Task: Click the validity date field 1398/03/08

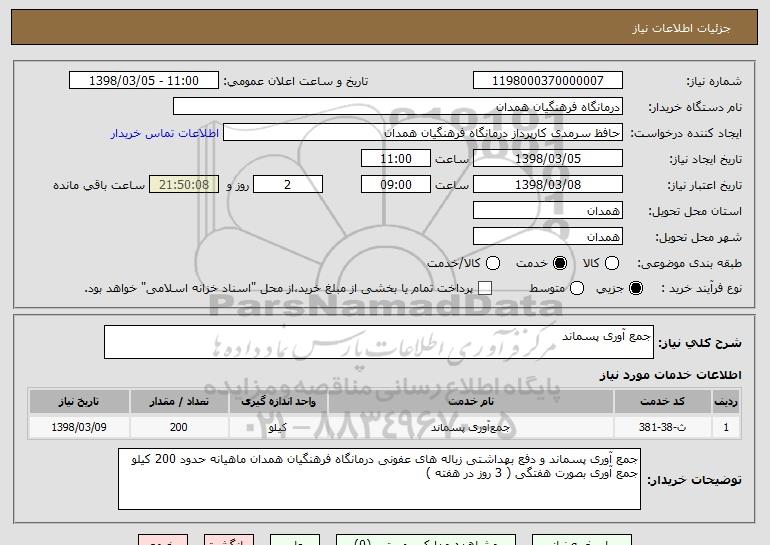Action: pos(548,185)
